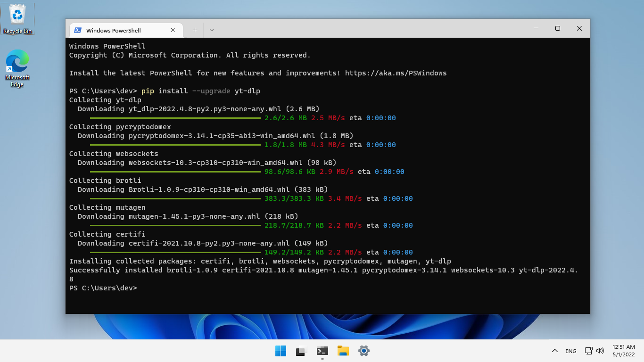Click the PowerShell icon in the tab
This screenshot has width=644, height=362.
click(x=78, y=30)
